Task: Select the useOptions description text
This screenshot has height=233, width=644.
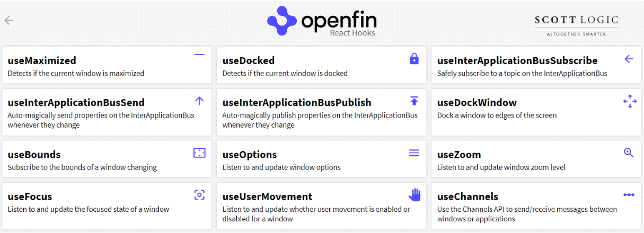Action: [281, 167]
